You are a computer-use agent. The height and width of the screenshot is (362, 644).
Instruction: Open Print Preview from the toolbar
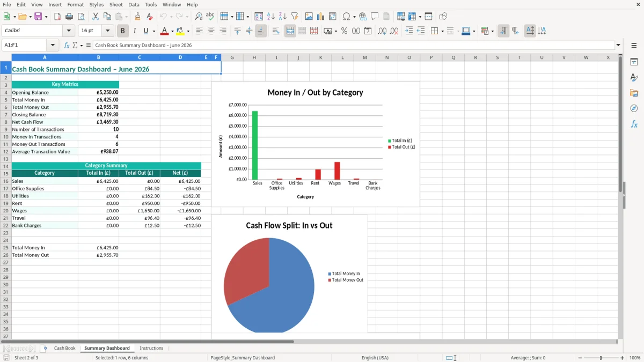tap(80, 17)
